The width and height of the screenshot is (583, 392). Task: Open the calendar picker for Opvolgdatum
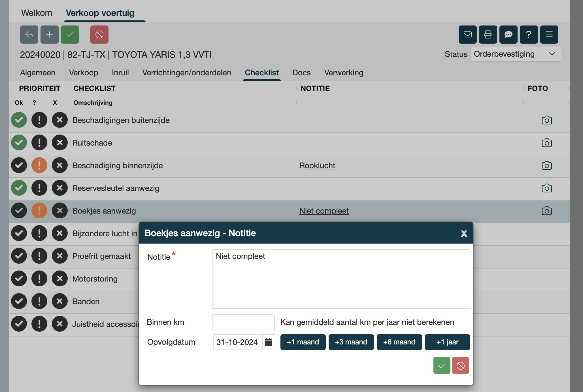click(268, 342)
